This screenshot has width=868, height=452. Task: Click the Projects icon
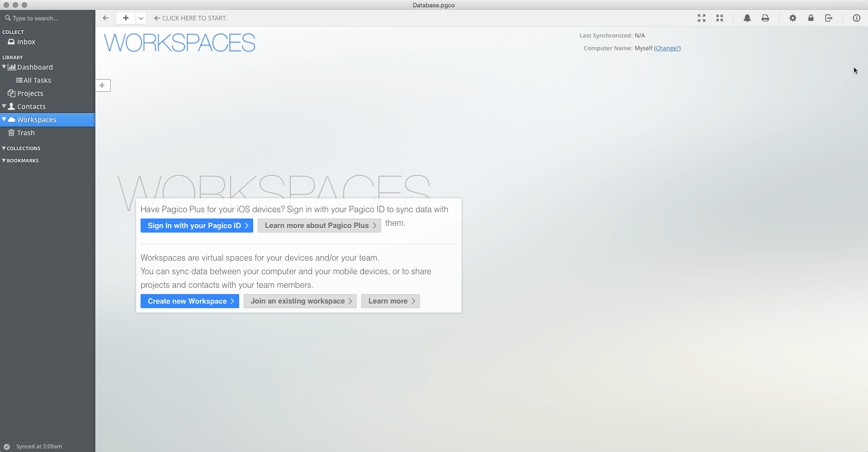pos(12,93)
